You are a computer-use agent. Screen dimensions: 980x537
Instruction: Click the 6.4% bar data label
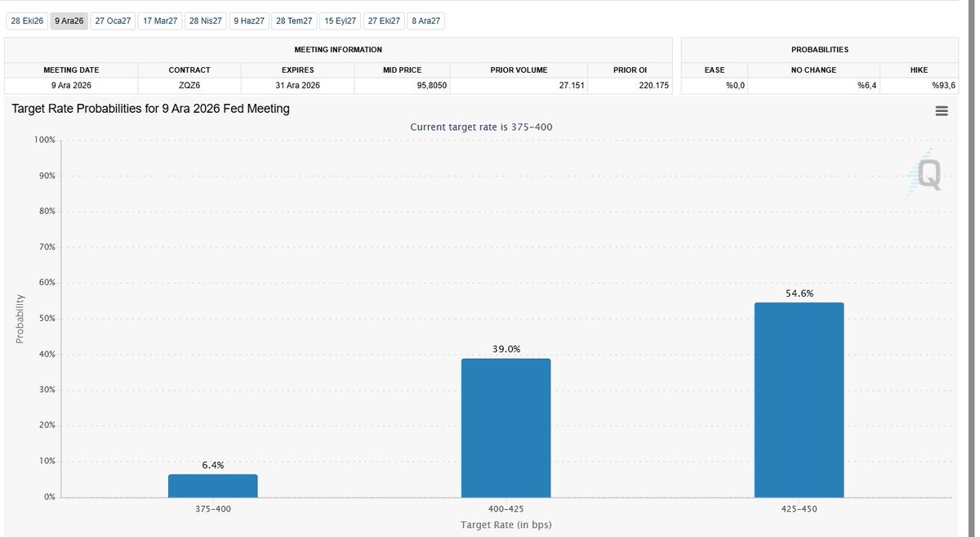pos(213,465)
